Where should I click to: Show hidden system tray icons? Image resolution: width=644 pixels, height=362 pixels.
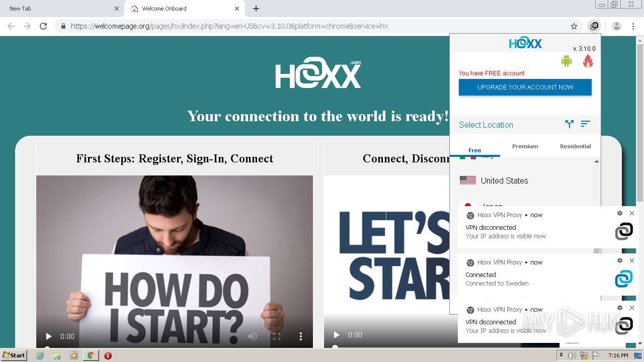pos(561,355)
